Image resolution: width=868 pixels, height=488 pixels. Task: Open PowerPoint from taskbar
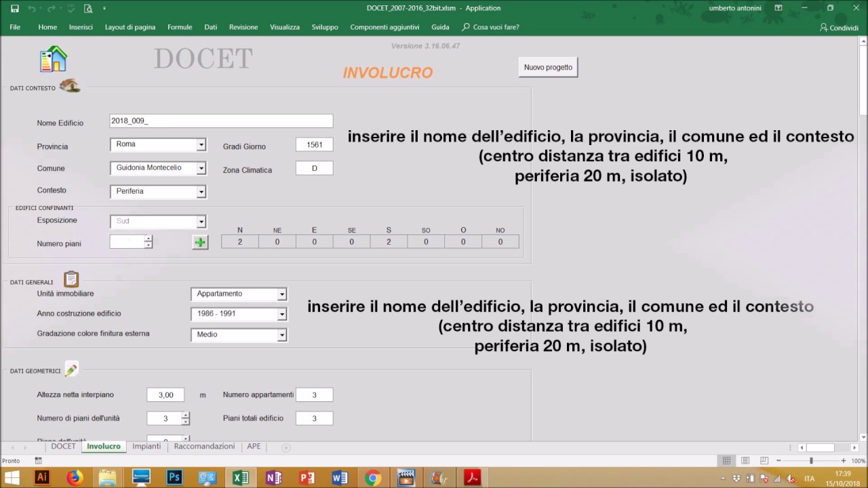307,477
